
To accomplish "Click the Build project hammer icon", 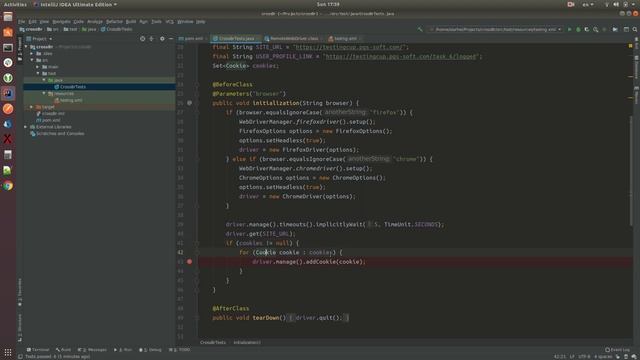I will pos(420,29).
